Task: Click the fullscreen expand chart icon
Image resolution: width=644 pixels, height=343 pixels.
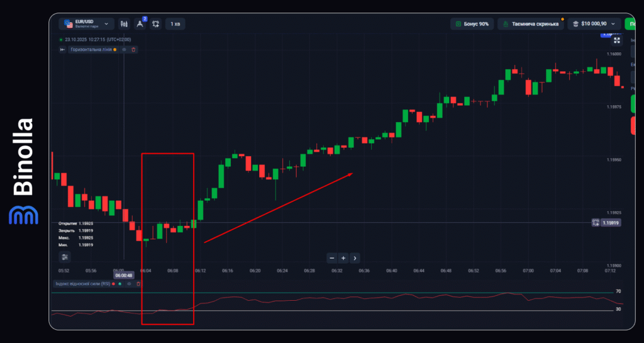Action: point(616,40)
